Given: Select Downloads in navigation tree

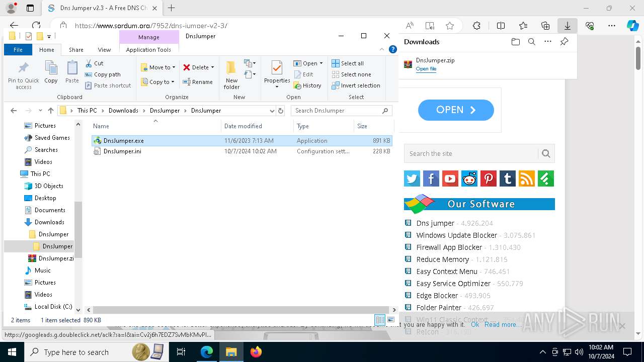Looking at the screenshot, I should (49, 222).
